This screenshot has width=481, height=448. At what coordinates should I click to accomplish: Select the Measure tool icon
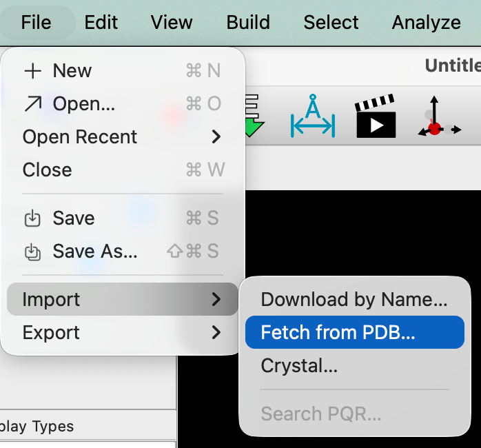coord(313,117)
